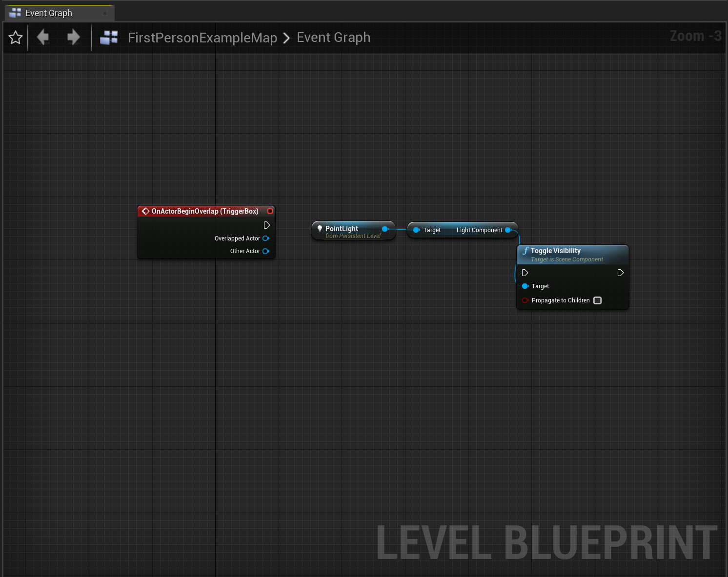Click the Toggle Visibility function icon
Image resolution: width=728 pixels, height=577 pixels.
[526, 251]
